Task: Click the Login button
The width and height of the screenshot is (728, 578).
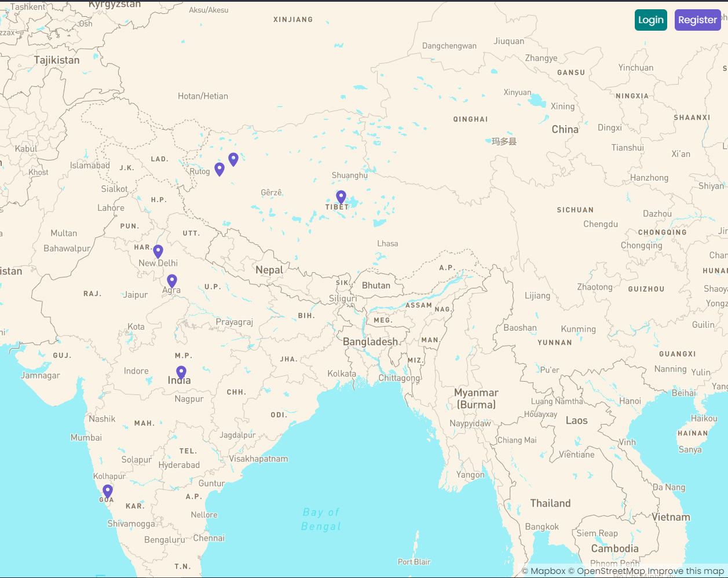Action: pyautogui.click(x=650, y=20)
